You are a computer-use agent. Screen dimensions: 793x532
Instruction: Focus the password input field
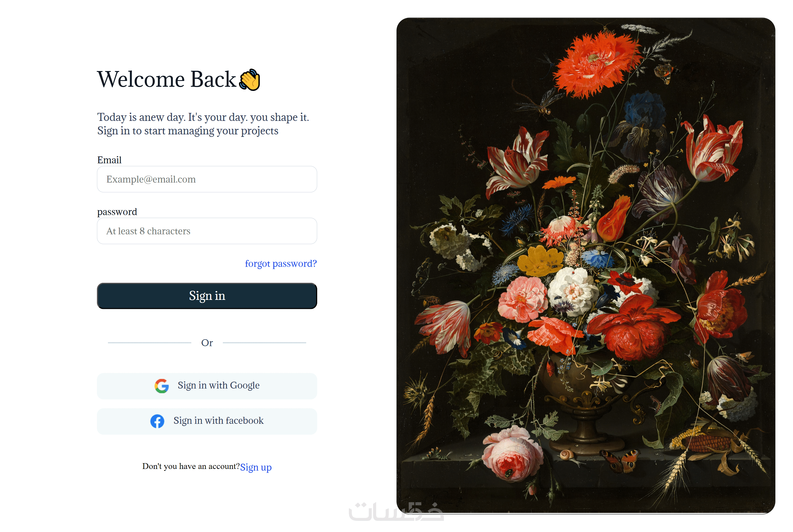pyautogui.click(x=207, y=231)
